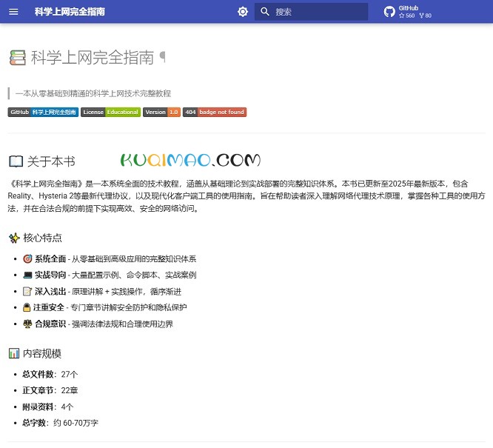Click the sparkles icon by 核心特点
493x448 pixels.
[x=14, y=238]
